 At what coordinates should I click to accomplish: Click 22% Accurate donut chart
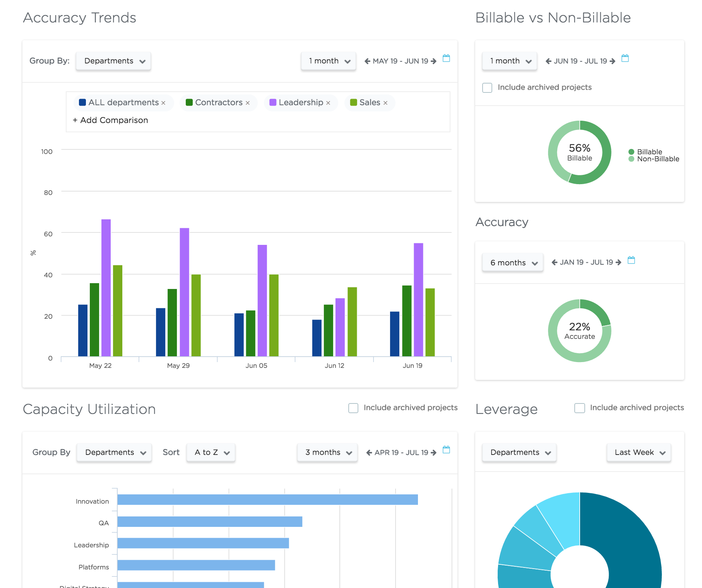coord(580,331)
